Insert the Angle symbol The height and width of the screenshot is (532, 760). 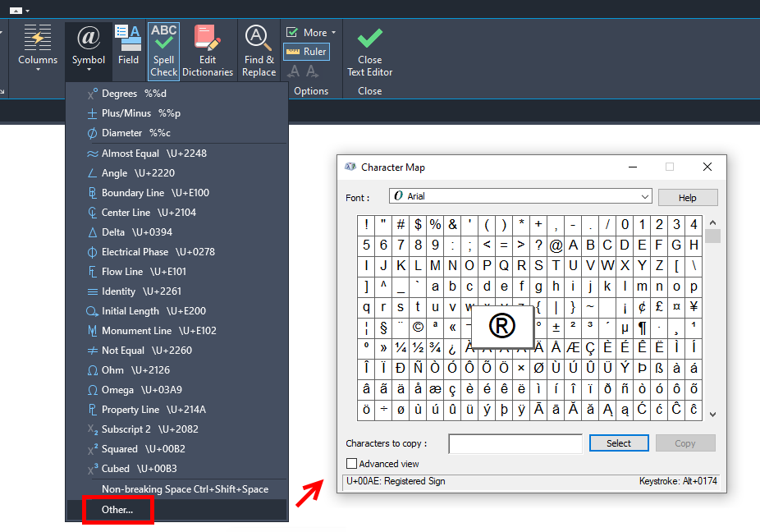177,173
